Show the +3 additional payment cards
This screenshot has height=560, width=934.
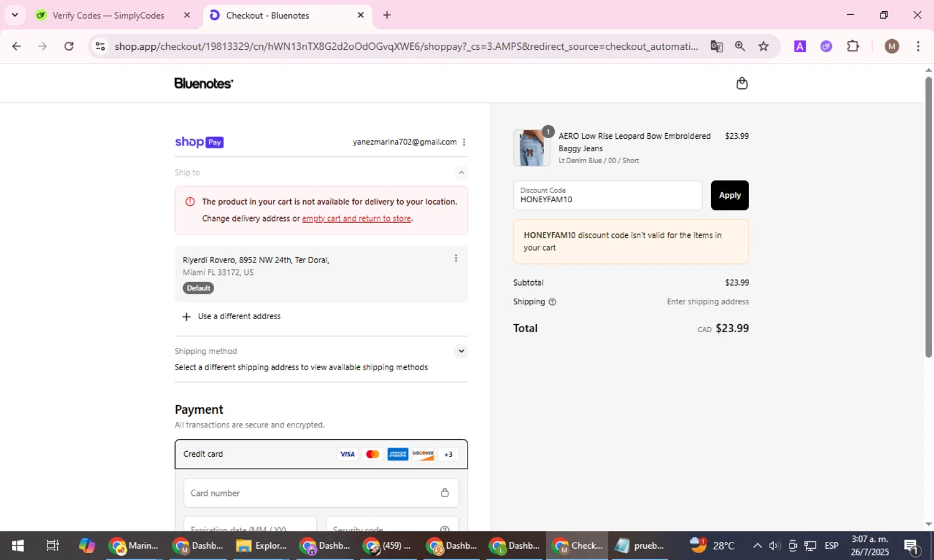tap(448, 454)
